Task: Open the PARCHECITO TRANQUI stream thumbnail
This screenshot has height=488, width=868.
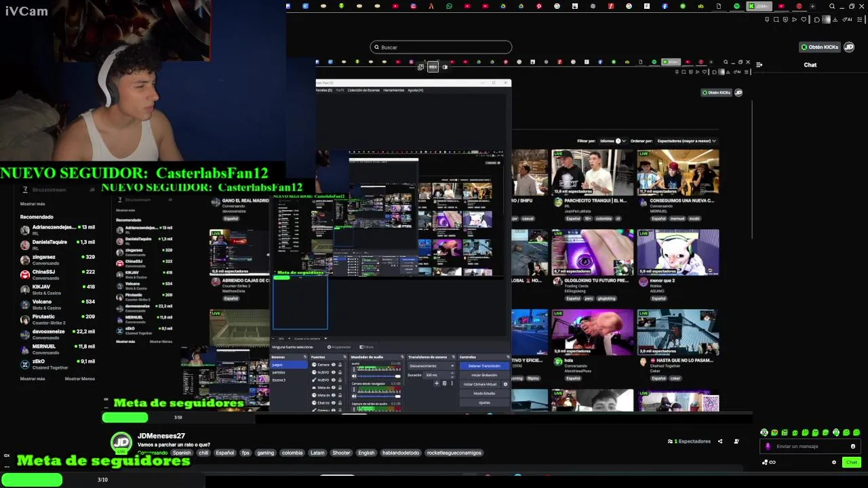Action: (x=593, y=172)
